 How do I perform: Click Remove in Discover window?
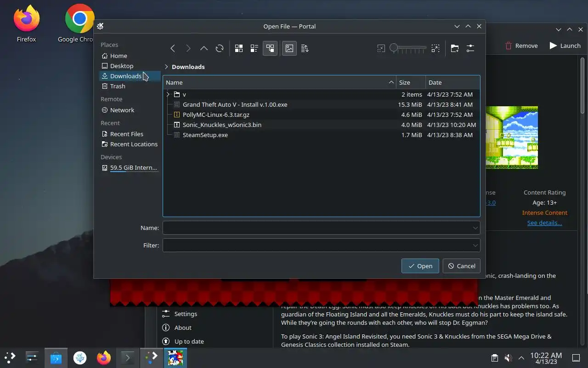[x=521, y=46]
